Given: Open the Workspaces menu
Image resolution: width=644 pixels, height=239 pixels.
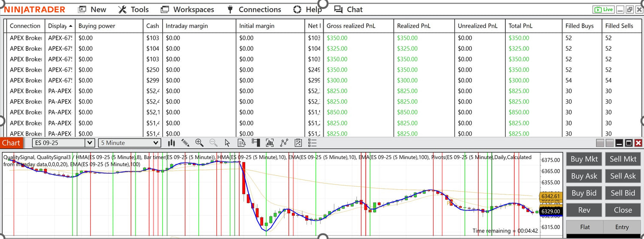Looking at the screenshot, I should 187,9.
